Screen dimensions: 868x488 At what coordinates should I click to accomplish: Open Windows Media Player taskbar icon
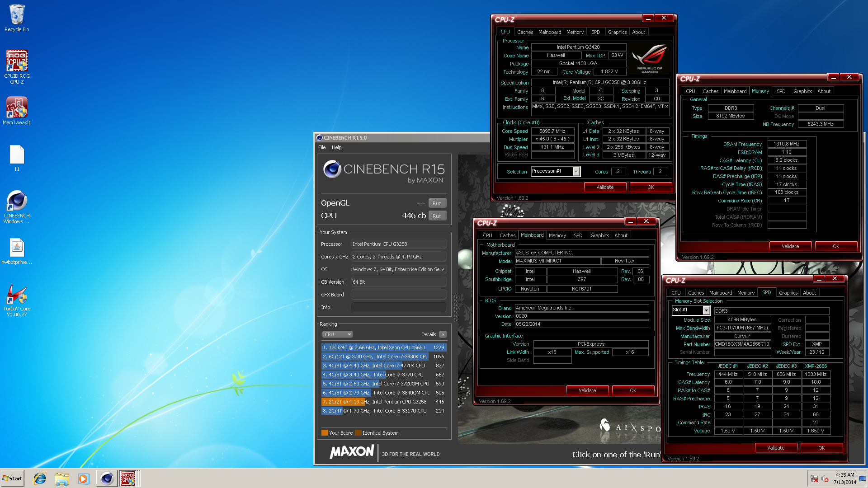[84, 479]
